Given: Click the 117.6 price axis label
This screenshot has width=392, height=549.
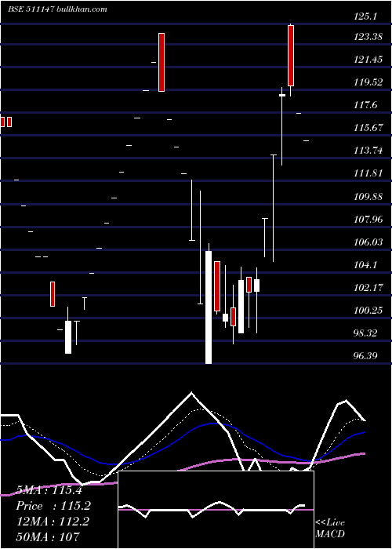Looking at the screenshot, I should (x=365, y=104).
